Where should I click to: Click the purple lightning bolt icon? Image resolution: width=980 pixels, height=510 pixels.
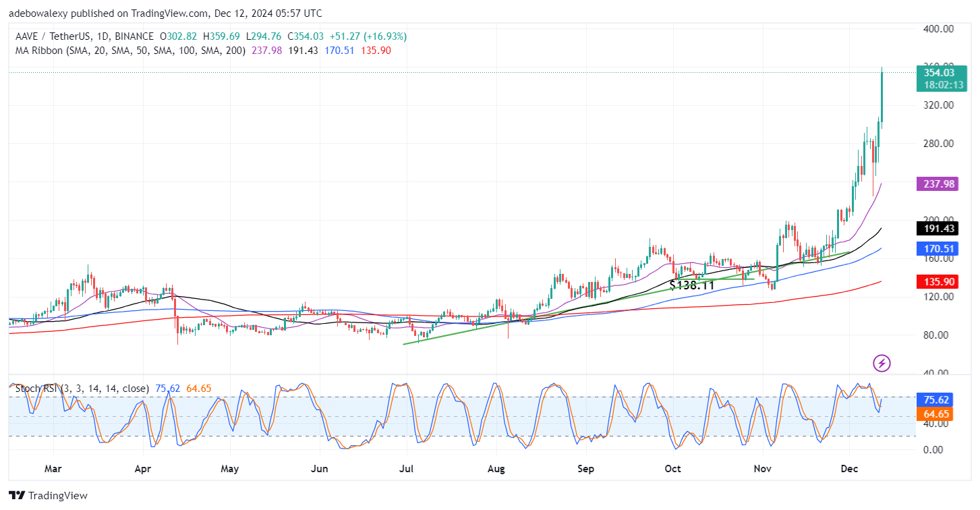pos(882,364)
